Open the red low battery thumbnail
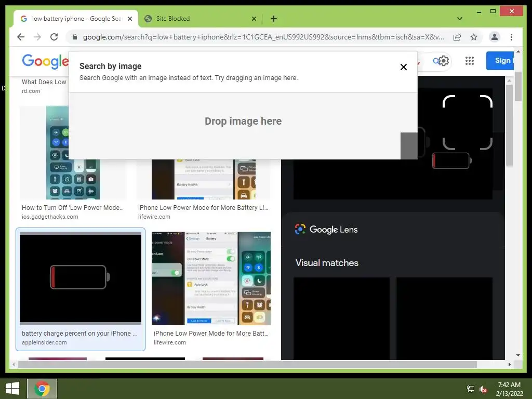532x399 pixels. 81,278
